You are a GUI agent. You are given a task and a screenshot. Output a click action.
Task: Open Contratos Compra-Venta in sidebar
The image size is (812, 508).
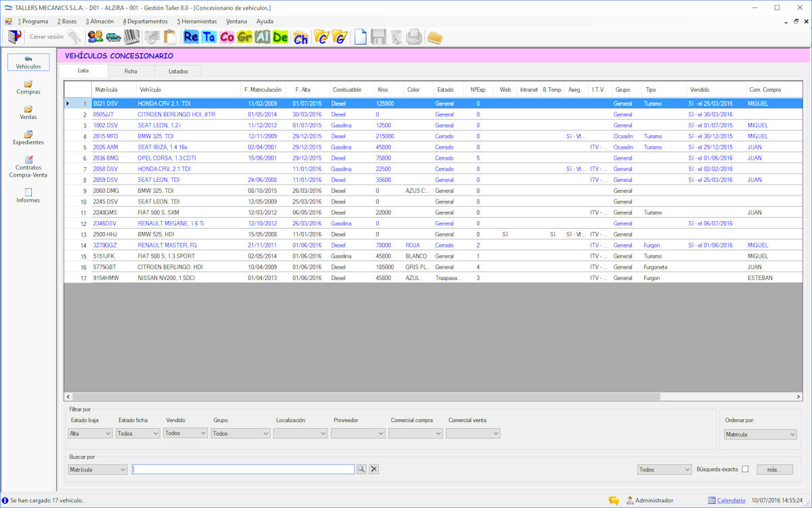pos(28,167)
